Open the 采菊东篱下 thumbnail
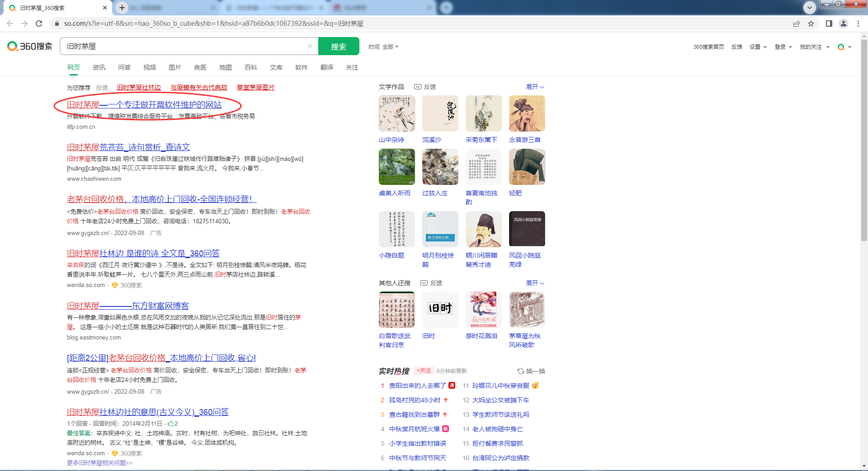The height and width of the screenshot is (471, 868). pos(484,113)
